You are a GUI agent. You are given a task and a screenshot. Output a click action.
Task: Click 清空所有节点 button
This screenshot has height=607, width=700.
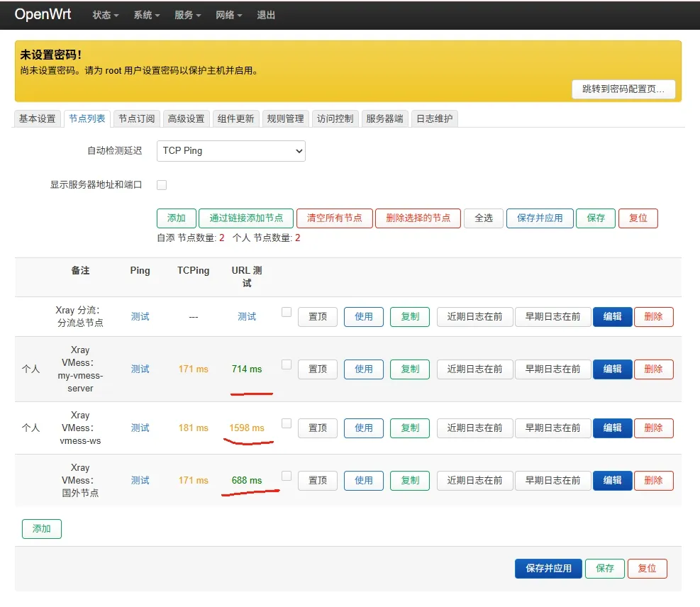pyautogui.click(x=334, y=218)
